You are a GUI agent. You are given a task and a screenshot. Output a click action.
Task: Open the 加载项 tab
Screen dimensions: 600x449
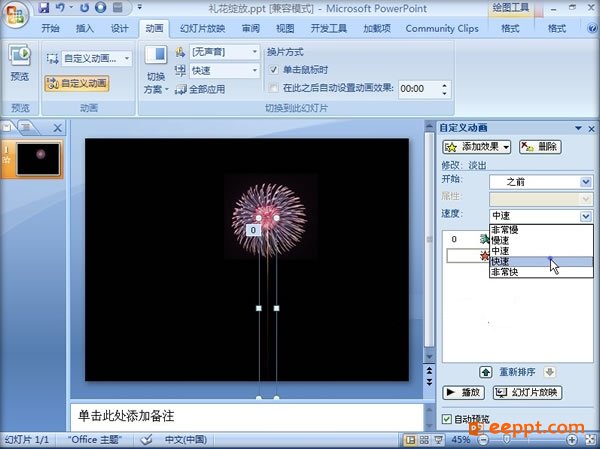(377, 28)
